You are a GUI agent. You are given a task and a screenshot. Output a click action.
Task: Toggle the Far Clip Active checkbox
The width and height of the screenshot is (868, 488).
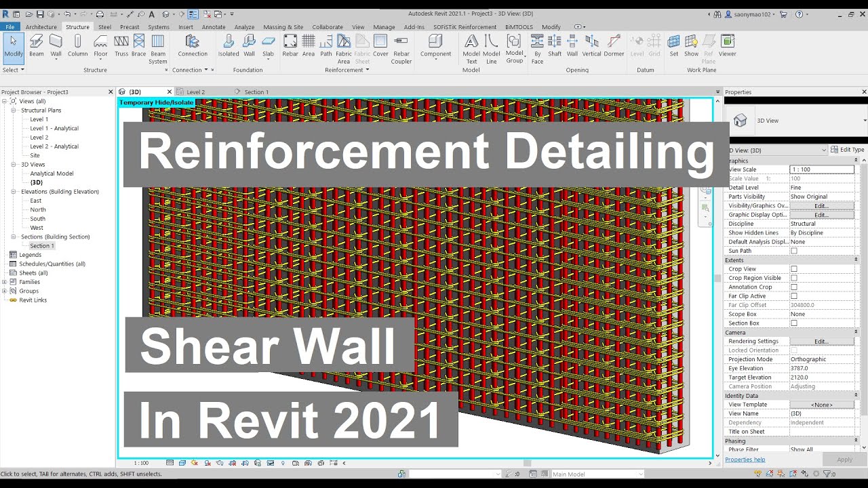[794, 296]
